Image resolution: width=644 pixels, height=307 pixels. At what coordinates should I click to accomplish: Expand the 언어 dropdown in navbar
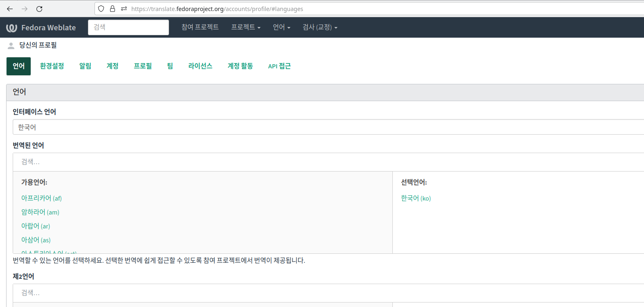pos(281,27)
